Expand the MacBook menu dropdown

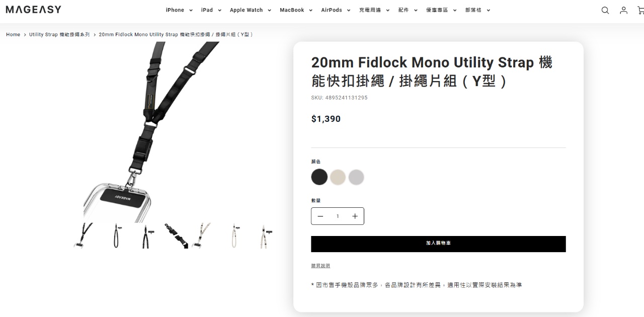[296, 10]
